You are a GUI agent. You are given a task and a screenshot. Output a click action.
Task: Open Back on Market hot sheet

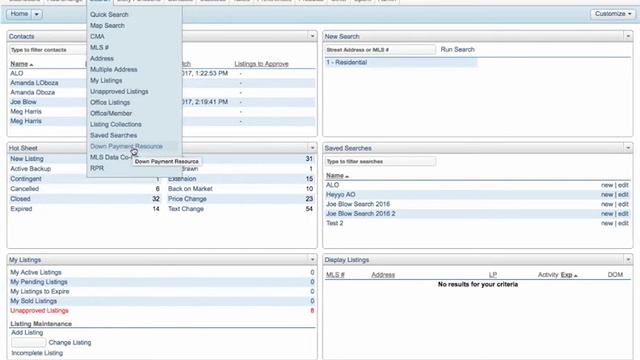click(x=190, y=189)
